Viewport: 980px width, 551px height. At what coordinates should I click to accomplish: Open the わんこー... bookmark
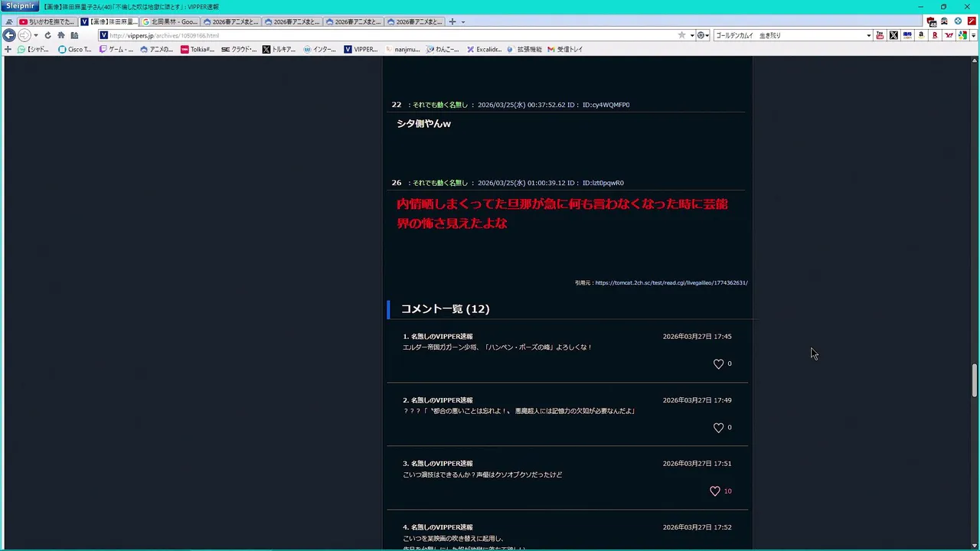pyautogui.click(x=443, y=49)
